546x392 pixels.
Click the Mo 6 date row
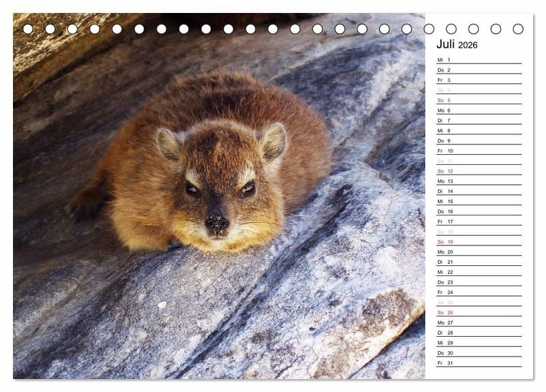click(x=478, y=110)
